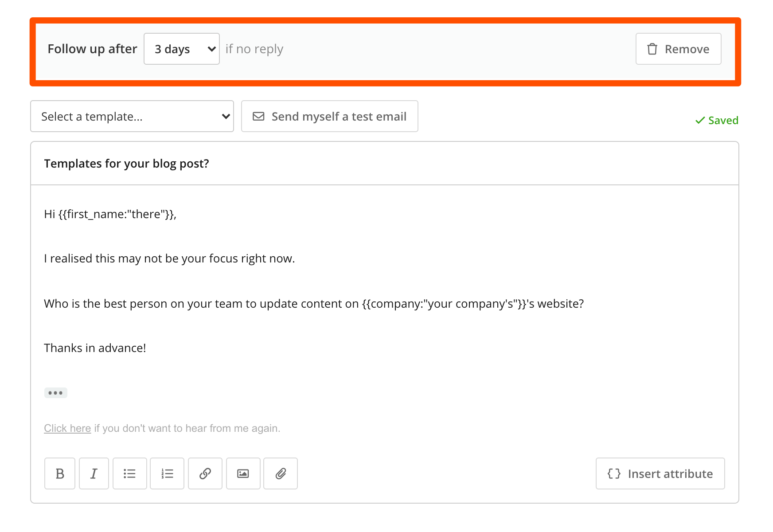This screenshot has width=773, height=532.
Task: Open the follow-up delay dropdown showing 3 days
Action: (x=182, y=49)
